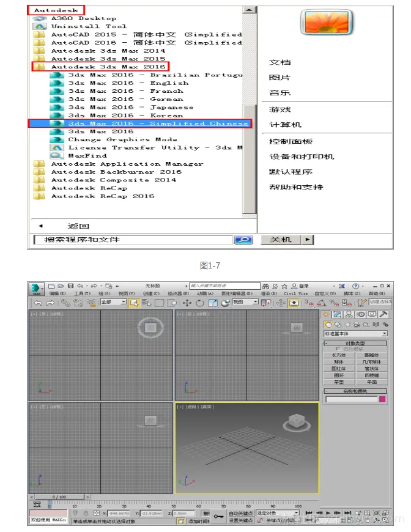Select the Move transform tool

187,303
